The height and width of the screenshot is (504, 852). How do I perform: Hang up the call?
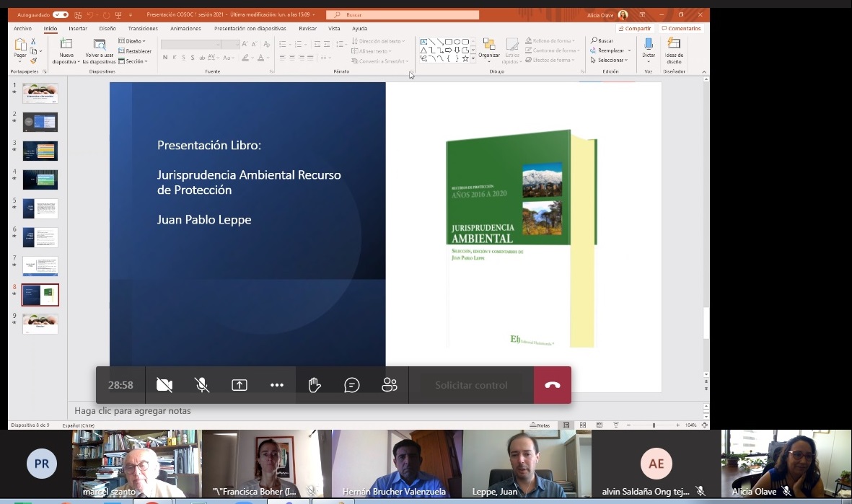click(552, 385)
